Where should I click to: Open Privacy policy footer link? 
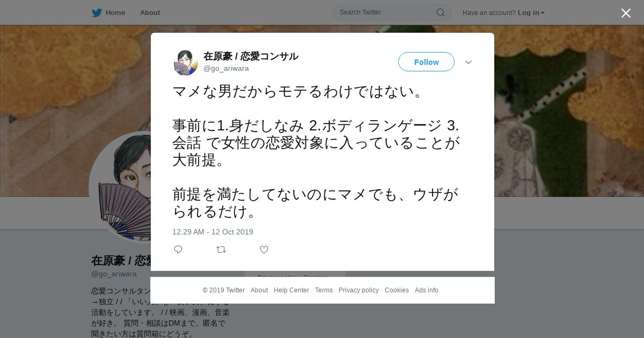[x=358, y=290]
